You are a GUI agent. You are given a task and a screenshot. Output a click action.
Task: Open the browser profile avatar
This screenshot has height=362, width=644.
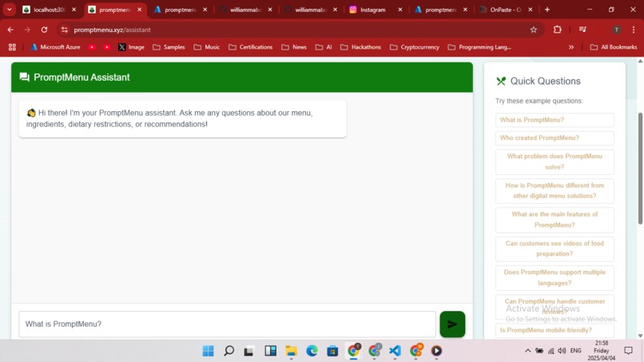tap(617, 30)
